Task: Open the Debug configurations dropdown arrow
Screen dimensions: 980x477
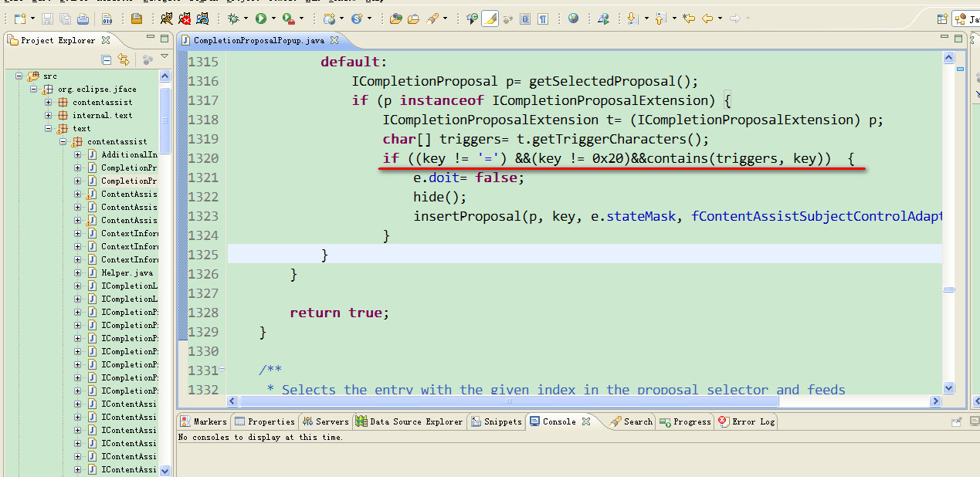Action: [246, 19]
